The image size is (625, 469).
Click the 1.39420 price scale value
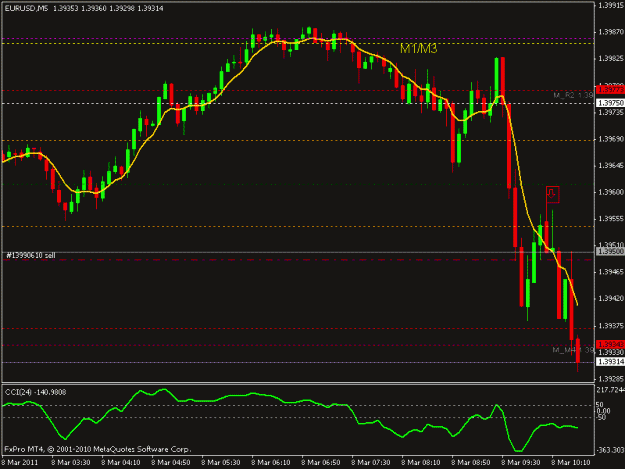coord(611,298)
